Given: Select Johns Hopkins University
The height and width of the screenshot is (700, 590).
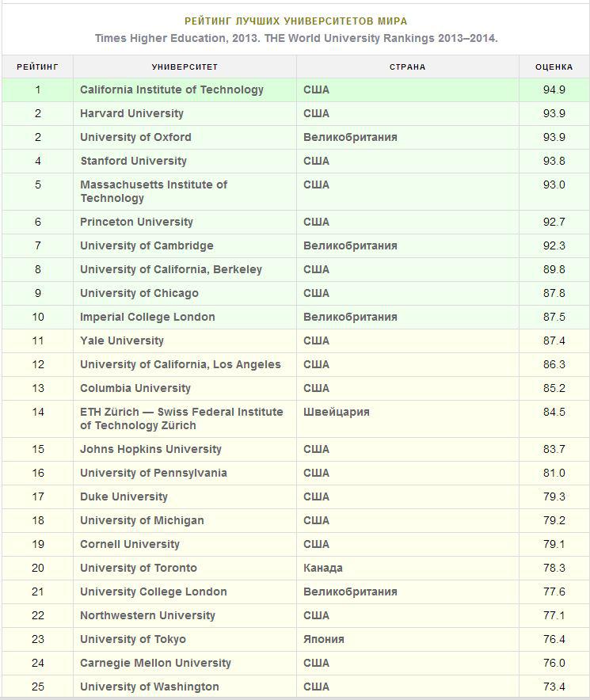Looking at the screenshot, I should tap(150, 449).
